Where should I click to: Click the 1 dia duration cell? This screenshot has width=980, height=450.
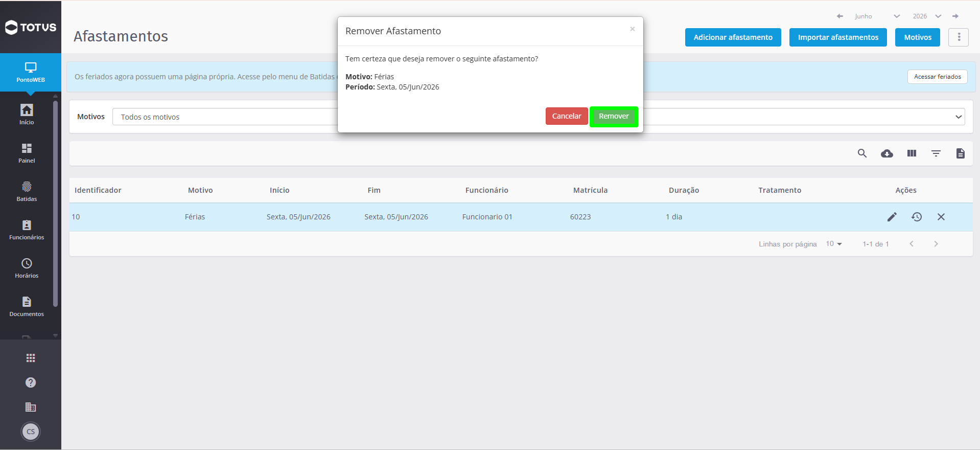tap(674, 217)
